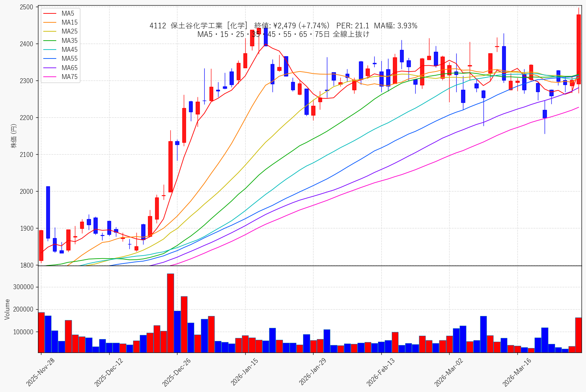Click the magenta MA75 legend line sample

pyautogui.click(x=50, y=77)
